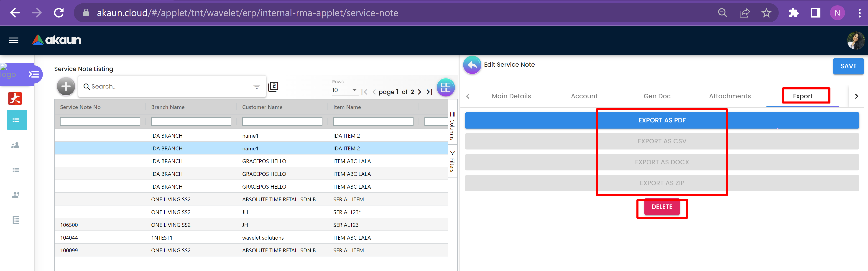The image size is (868, 271).
Task: Go to next page chevron
Action: tap(419, 92)
